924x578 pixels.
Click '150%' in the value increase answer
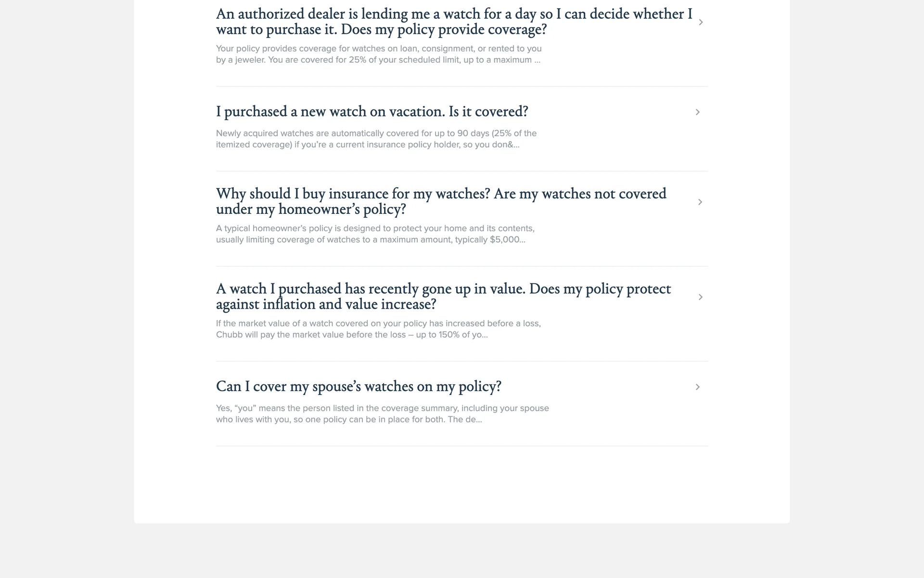tap(448, 335)
